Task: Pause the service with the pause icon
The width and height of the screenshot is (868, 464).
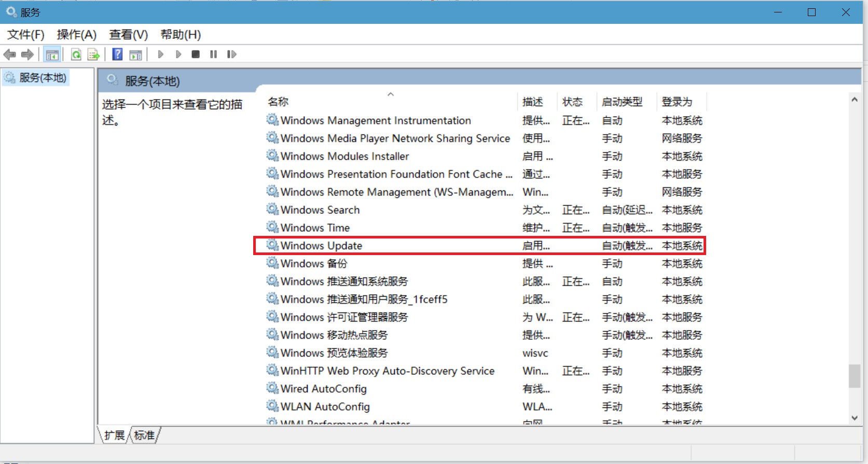Action: (213, 54)
